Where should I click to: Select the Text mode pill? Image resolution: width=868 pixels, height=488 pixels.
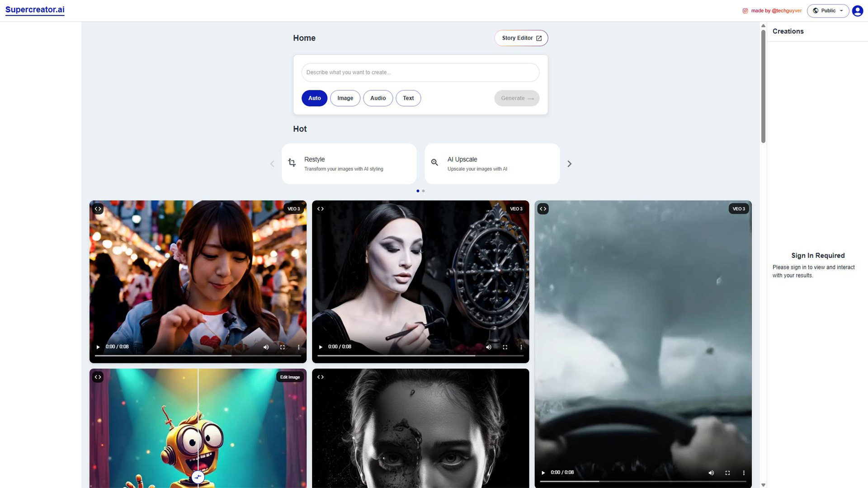pos(408,98)
